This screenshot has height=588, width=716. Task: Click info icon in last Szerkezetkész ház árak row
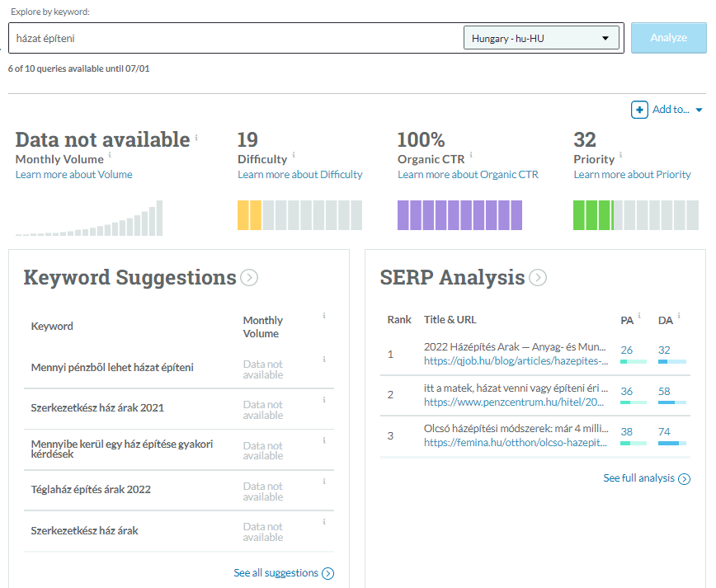pos(324,522)
